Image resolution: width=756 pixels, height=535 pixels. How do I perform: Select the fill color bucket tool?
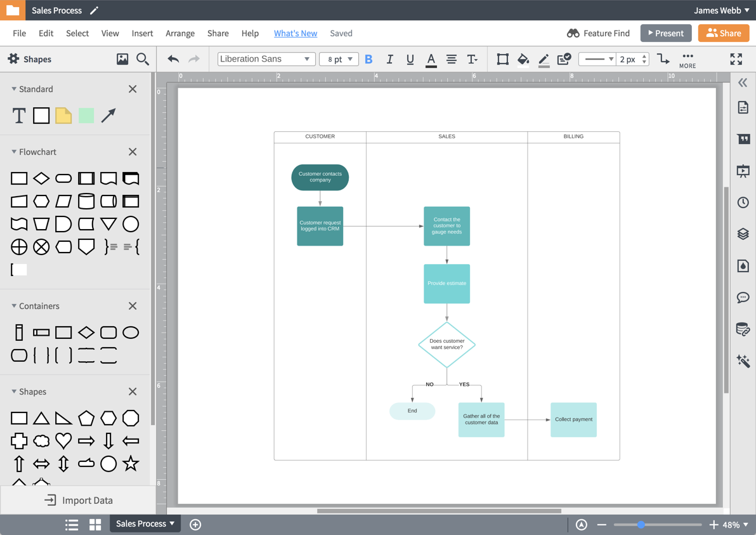pos(523,59)
